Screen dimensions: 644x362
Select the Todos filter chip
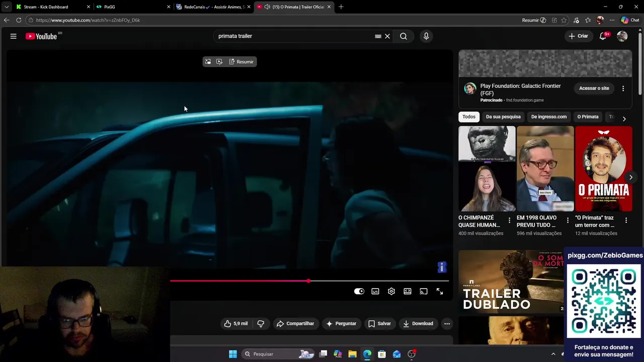[x=469, y=117]
